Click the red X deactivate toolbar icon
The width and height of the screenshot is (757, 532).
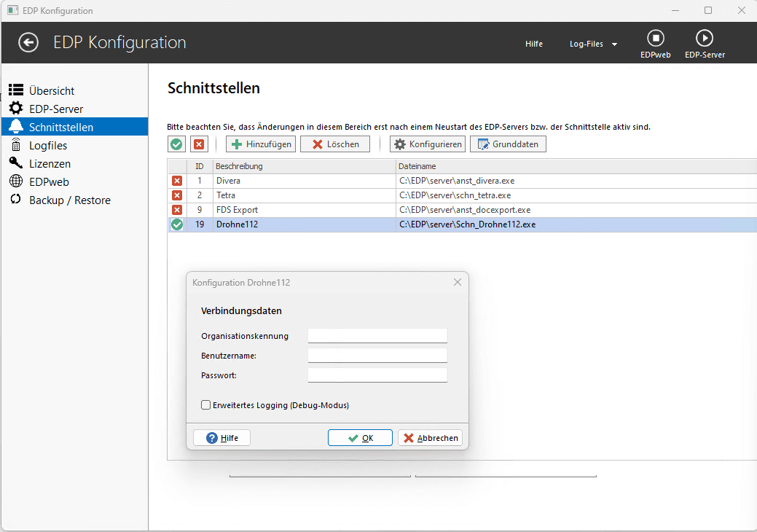[199, 144]
